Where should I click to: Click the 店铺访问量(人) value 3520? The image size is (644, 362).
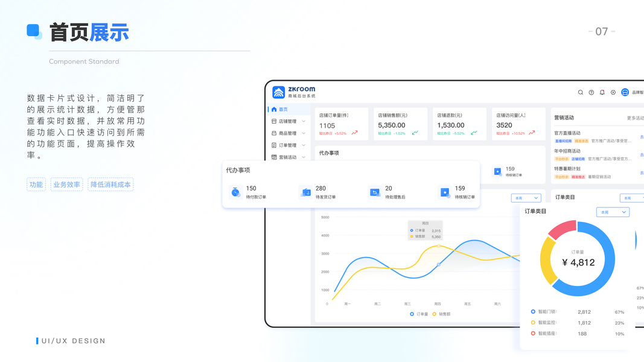tap(504, 125)
